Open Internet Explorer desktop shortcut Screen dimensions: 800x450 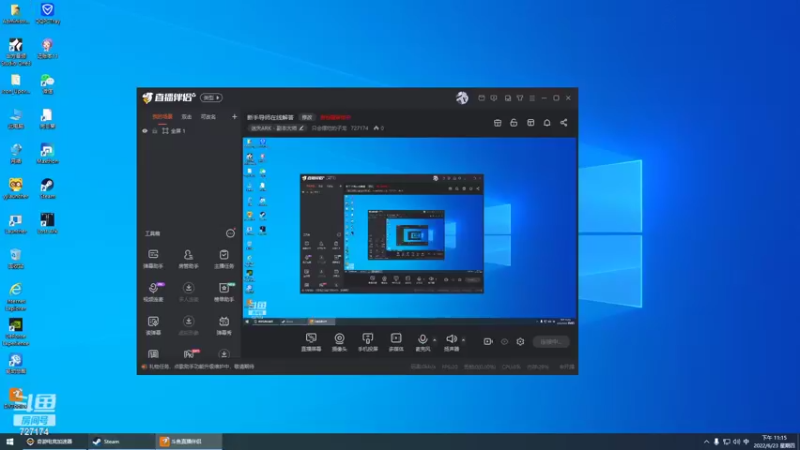(16, 297)
